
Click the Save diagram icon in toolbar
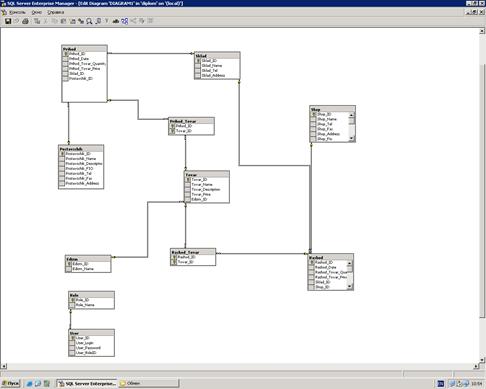[x=8, y=21]
